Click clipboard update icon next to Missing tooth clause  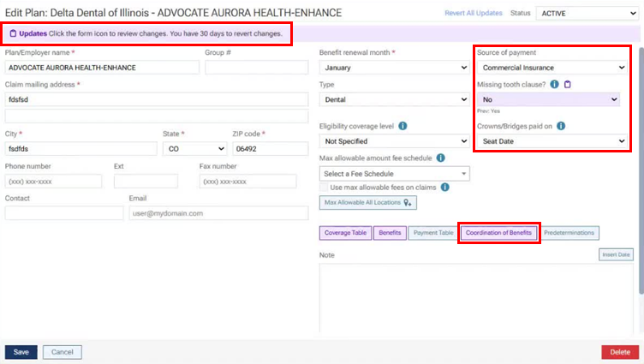(x=567, y=84)
